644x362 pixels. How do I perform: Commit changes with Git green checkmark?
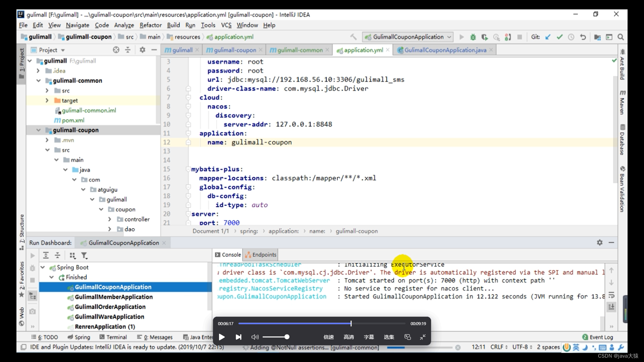coord(559,37)
